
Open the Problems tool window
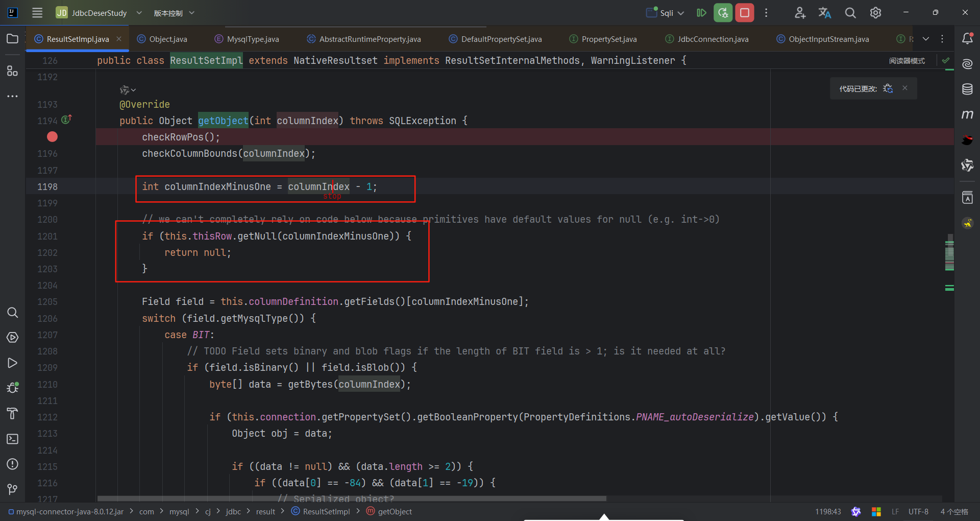tap(12, 464)
